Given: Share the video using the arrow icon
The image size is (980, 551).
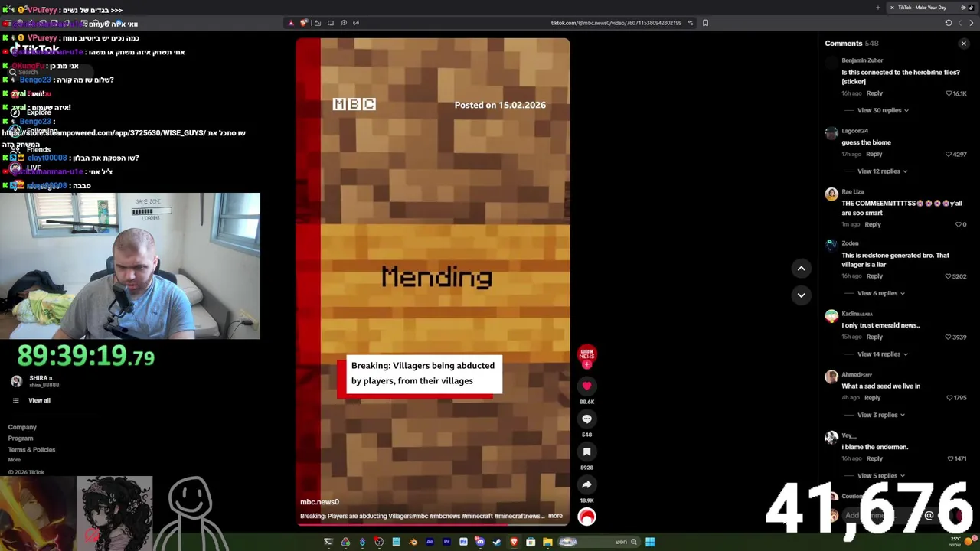Looking at the screenshot, I should click(586, 485).
